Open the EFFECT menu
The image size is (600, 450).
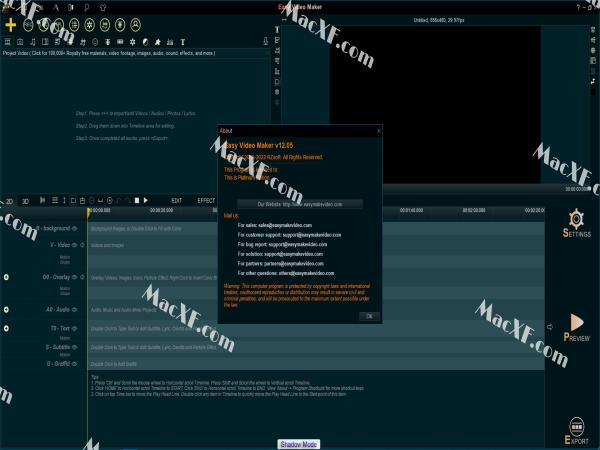tap(206, 201)
